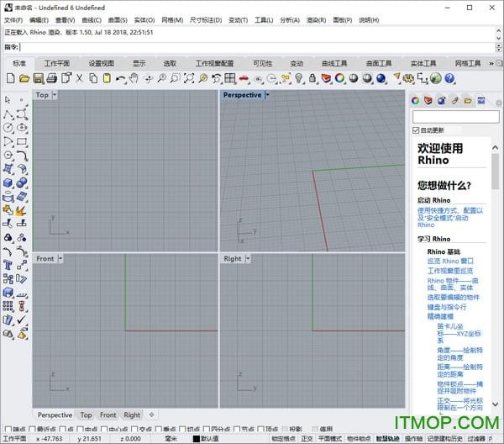Click the Zoom Extents icon
Viewport: 504px width, 444px height.
189,78
